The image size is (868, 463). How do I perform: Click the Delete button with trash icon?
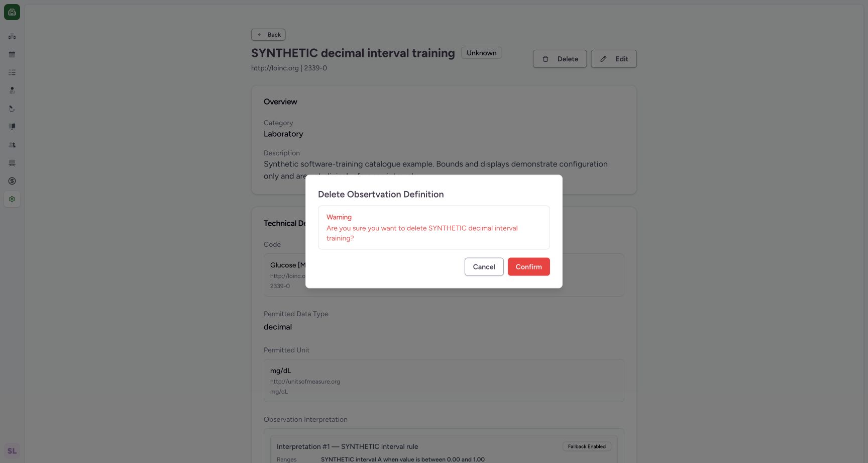pyautogui.click(x=560, y=59)
